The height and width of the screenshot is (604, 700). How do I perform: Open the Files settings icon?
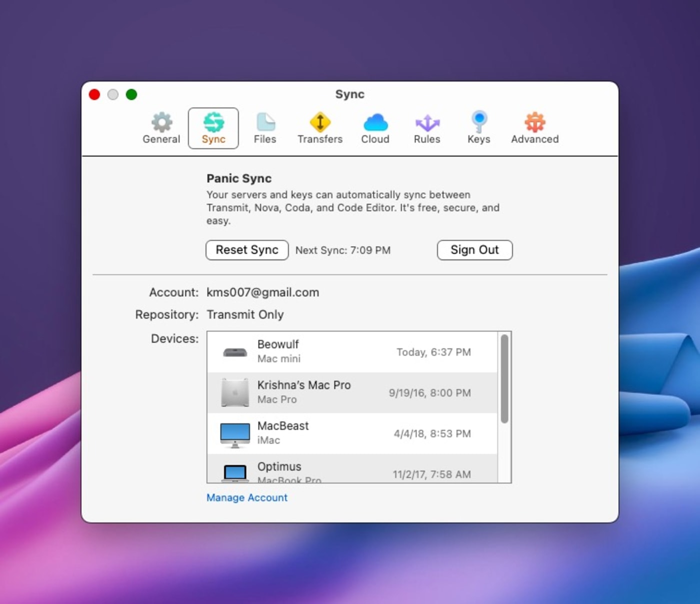[x=265, y=122]
